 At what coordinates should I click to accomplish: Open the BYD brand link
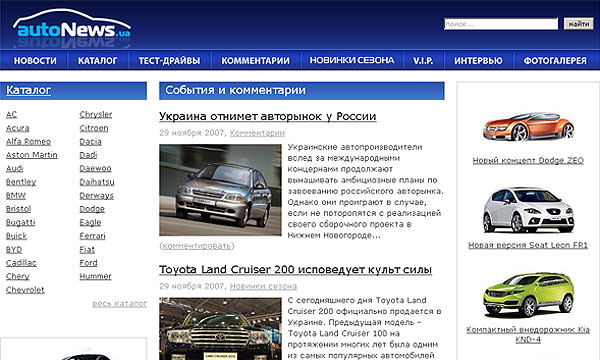(x=14, y=249)
